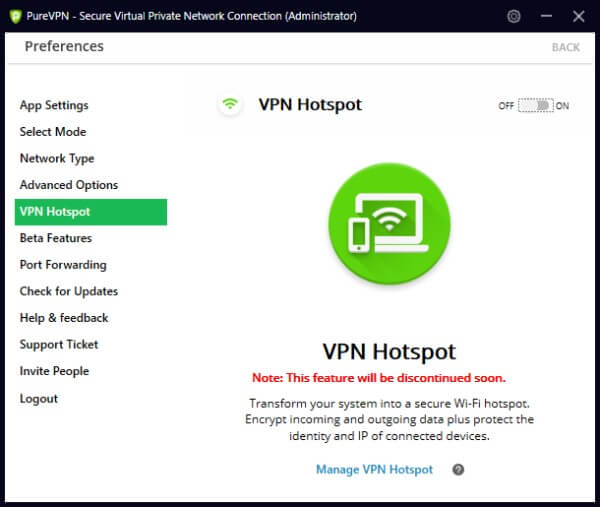Click Logout in the sidebar
This screenshot has height=507, width=600.
tap(39, 398)
